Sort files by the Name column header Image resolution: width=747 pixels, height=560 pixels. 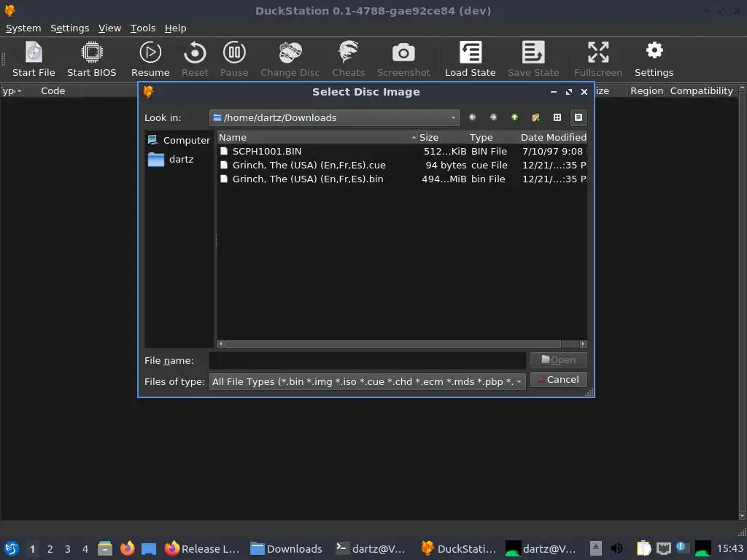tap(317, 138)
